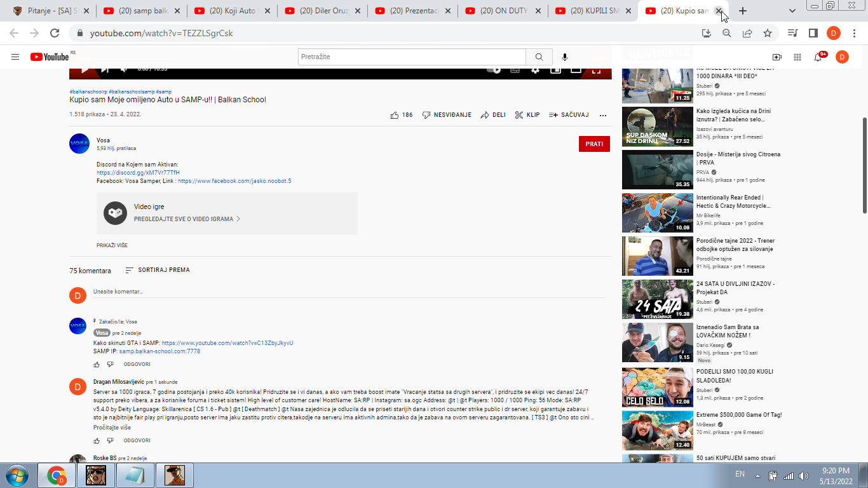Create a clip with KLIP scissors
Viewport: 868px width, 488px height.
(x=527, y=115)
